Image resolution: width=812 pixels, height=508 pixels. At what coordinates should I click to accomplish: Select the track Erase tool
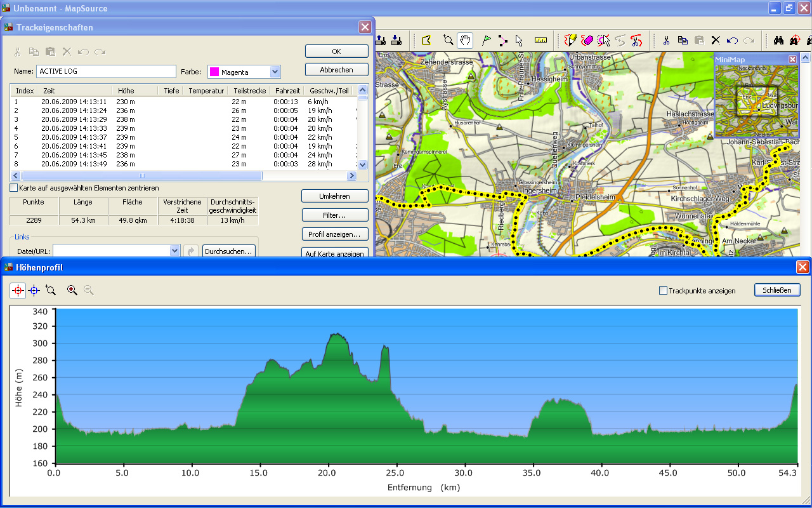587,41
